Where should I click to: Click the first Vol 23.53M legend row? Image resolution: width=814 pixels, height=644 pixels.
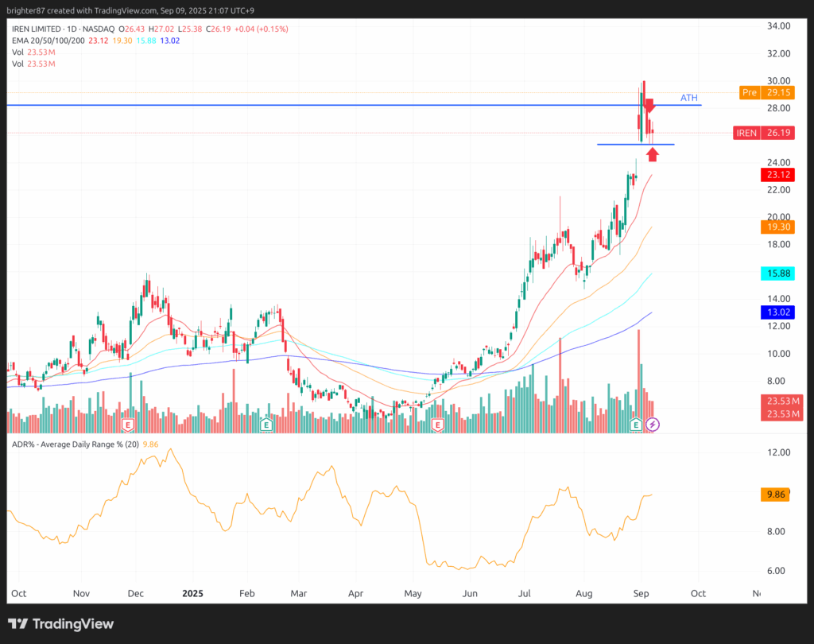[33, 52]
